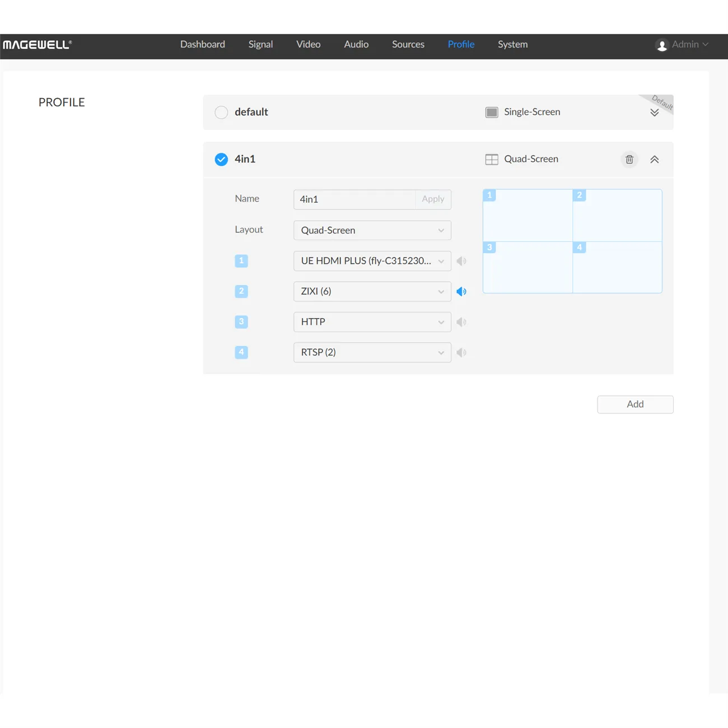Click the Single-Screen layout icon beside default
Viewport: 728px width, 728px height.
[492, 112]
